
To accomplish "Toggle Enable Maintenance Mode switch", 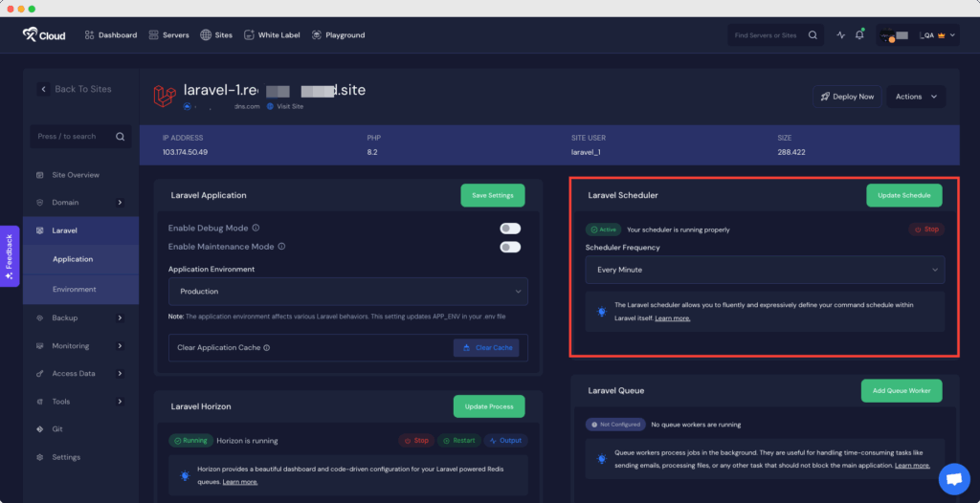I will click(x=510, y=247).
